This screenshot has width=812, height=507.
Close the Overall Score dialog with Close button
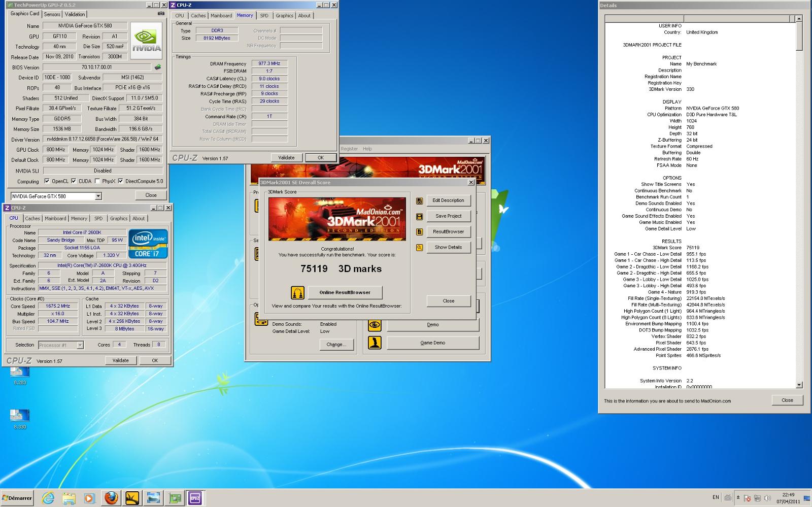(449, 301)
